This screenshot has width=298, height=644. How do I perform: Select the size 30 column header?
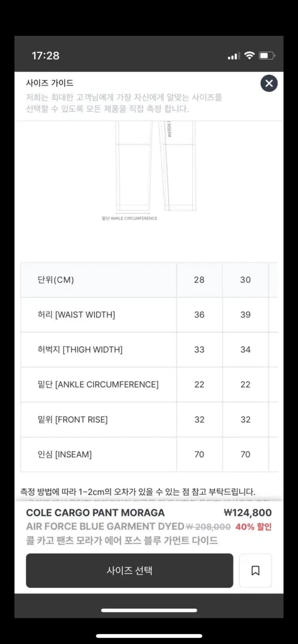[245, 280]
